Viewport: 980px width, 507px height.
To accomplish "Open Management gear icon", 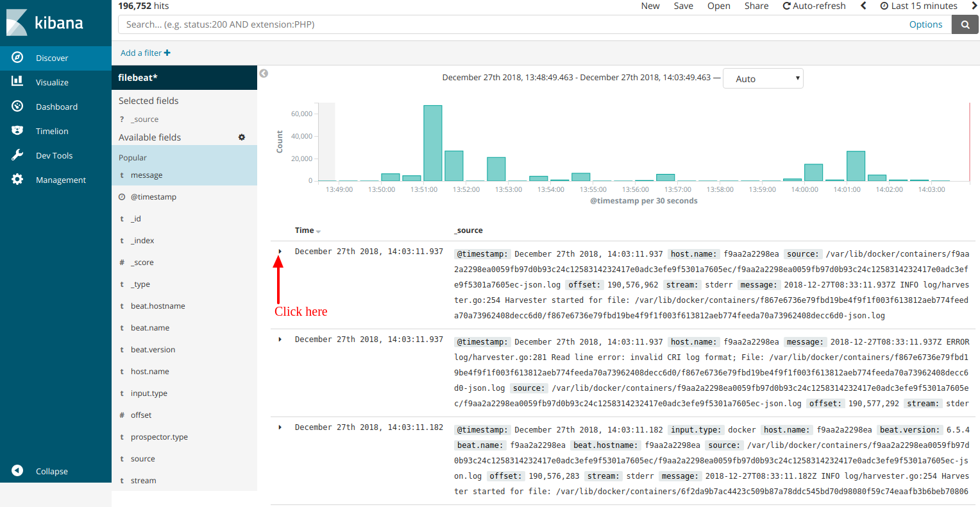I will pos(17,179).
